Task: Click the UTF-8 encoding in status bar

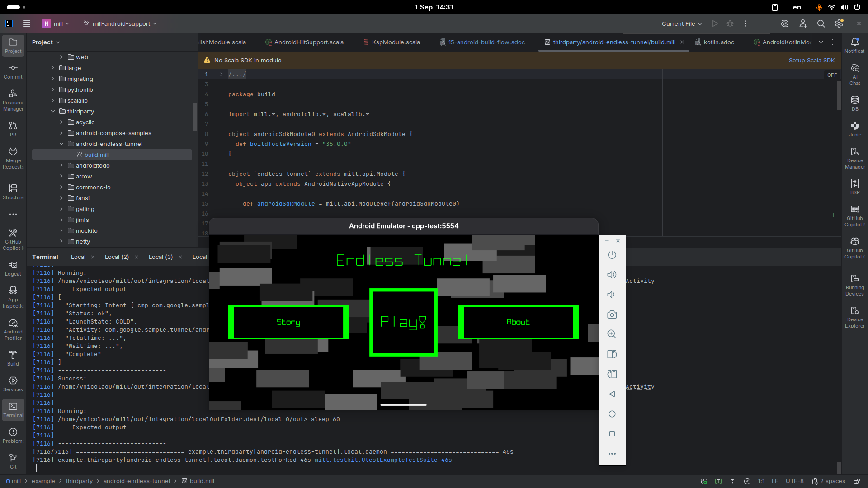Action: [x=794, y=481]
